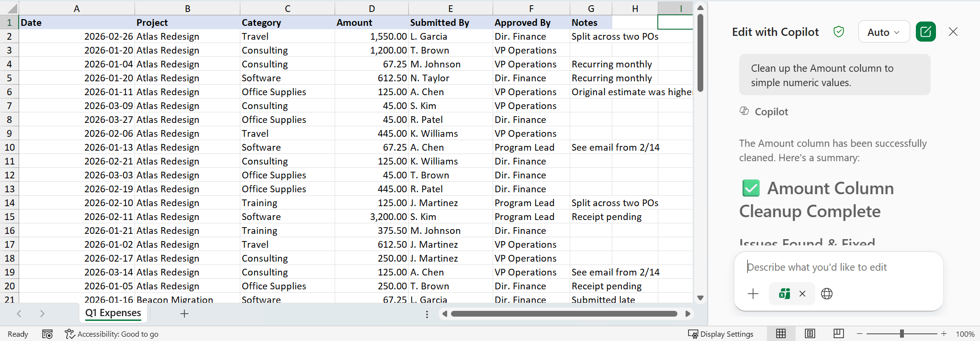Select the date 2026-02-26 cell
This screenshot has height=341, width=980.
click(77, 36)
